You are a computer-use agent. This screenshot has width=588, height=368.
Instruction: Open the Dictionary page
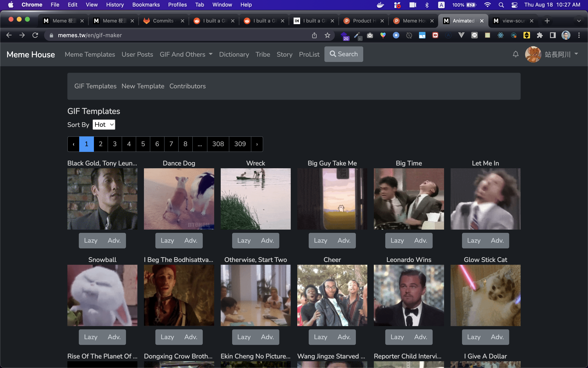tap(234, 54)
